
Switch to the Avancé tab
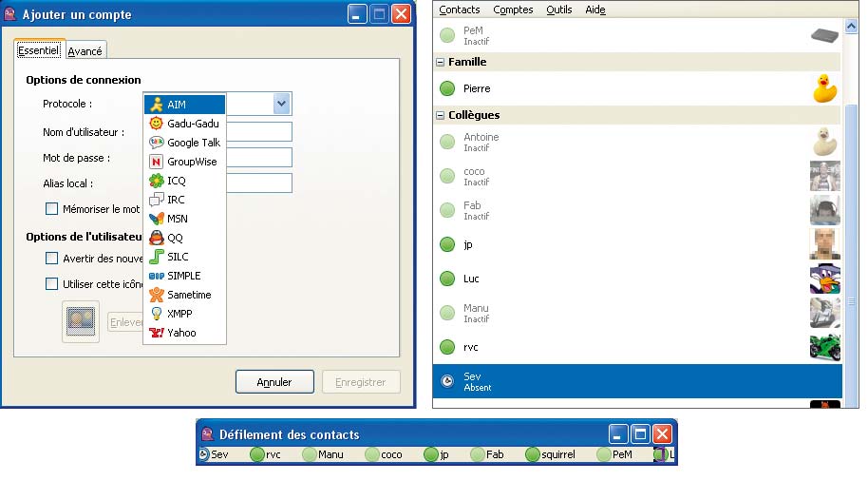(85, 51)
